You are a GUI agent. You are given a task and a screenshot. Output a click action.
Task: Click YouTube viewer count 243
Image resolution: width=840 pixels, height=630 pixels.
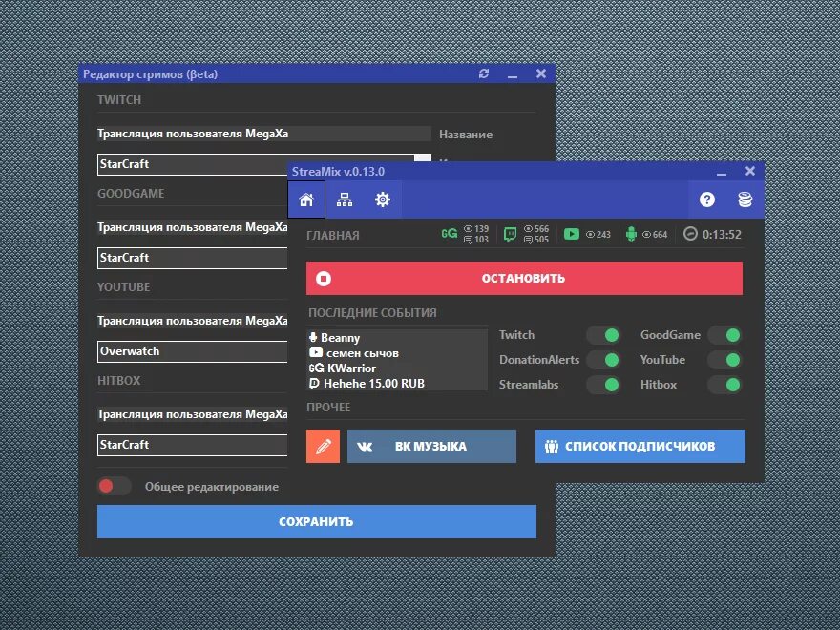(598, 234)
